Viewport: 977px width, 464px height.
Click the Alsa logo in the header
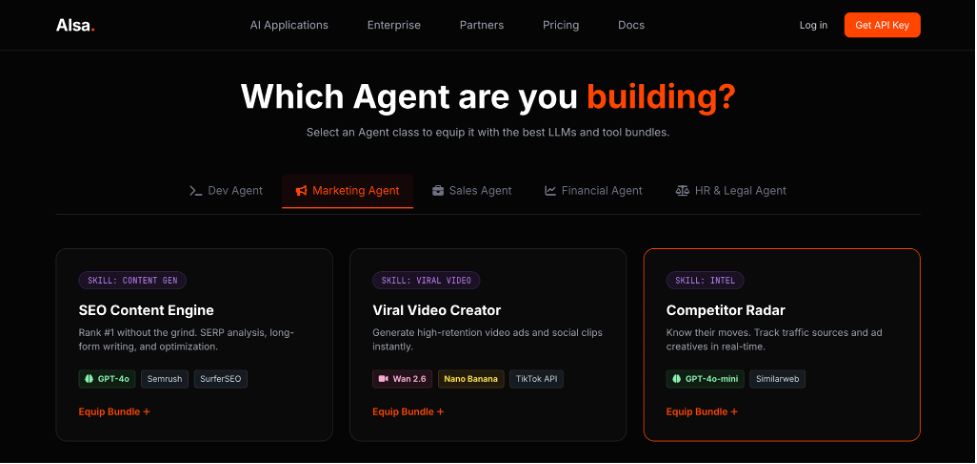pyautogui.click(x=75, y=25)
